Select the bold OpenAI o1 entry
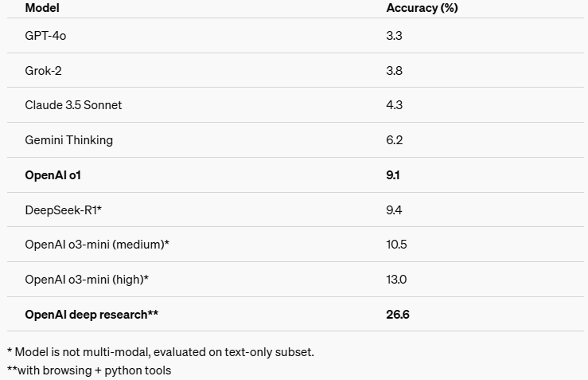 (x=53, y=175)
